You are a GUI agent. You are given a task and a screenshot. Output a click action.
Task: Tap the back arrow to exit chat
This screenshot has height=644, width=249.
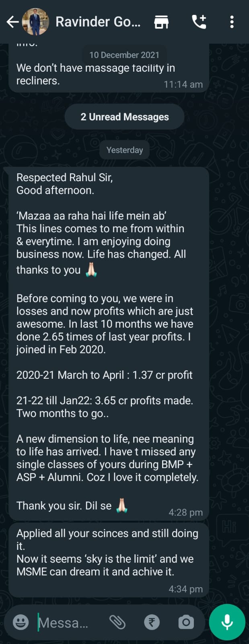(12, 22)
